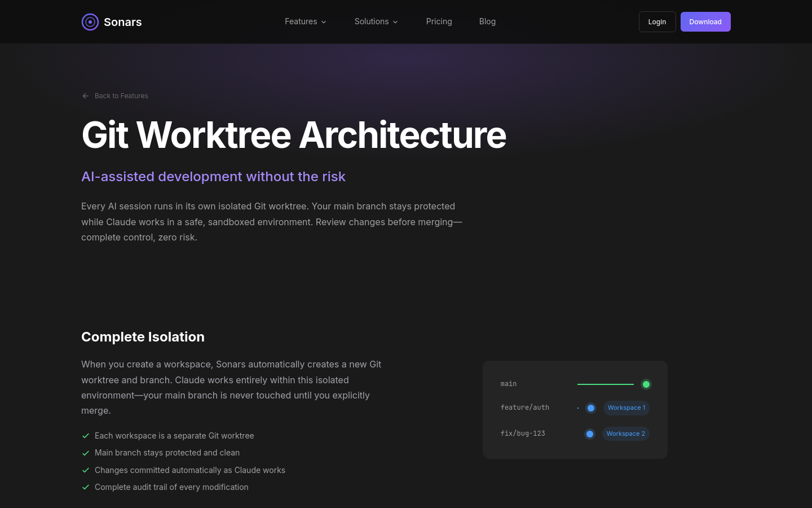Click checkmark beside Changes committed automatically
The image size is (812, 508).
pyautogui.click(x=86, y=470)
